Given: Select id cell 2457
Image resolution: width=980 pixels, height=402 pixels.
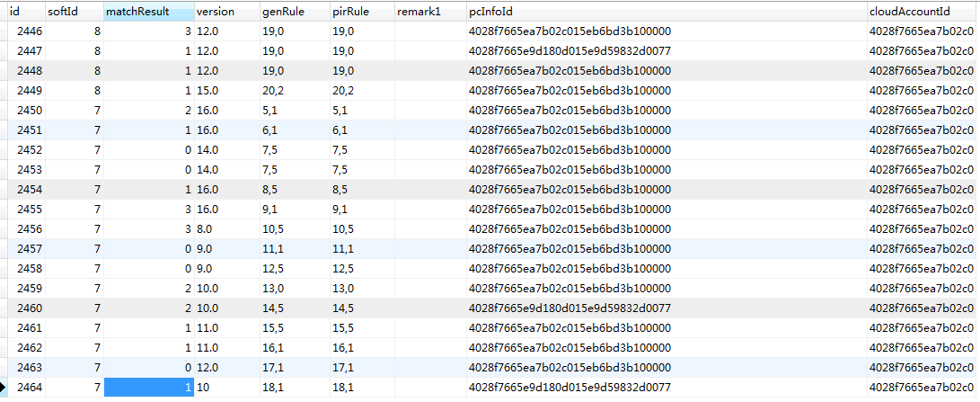Looking at the screenshot, I should 26,248.
